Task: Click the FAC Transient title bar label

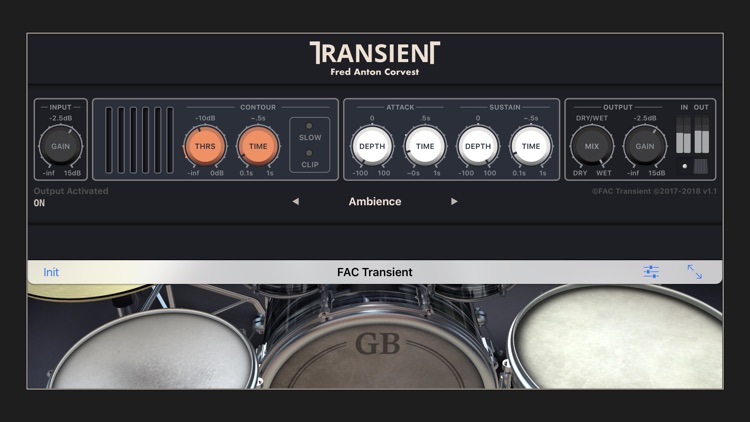Action: pyautogui.click(x=375, y=272)
